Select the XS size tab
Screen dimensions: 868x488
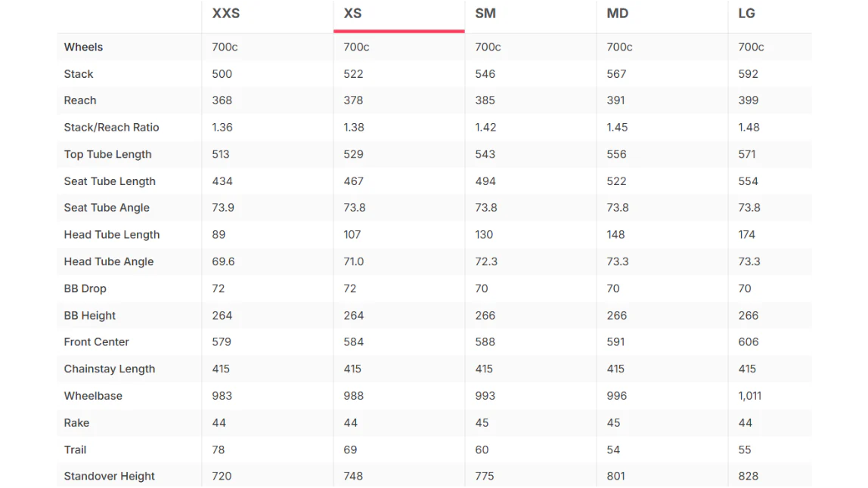[352, 14]
